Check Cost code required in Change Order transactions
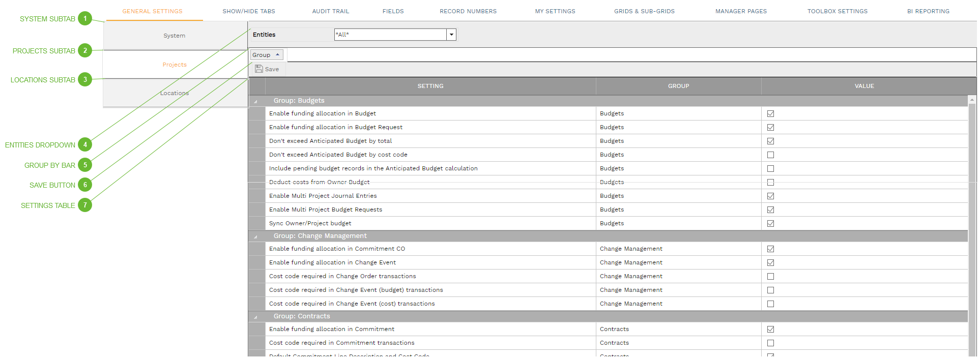 click(x=770, y=276)
